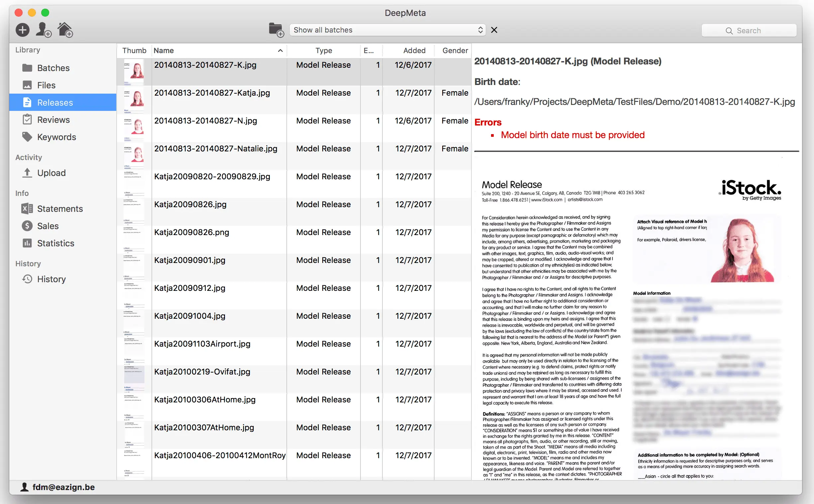Open Upload under Activity

pyautogui.click(x=63, y=173)
